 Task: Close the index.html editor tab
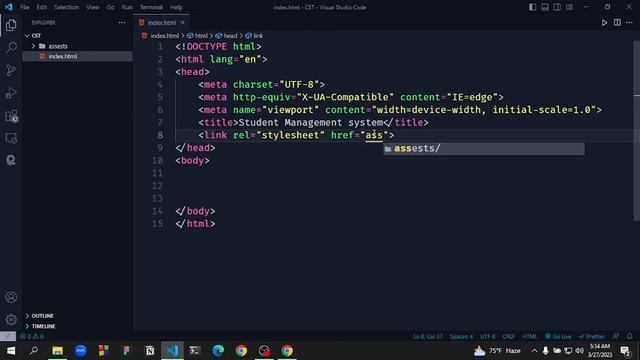point(182,22)
